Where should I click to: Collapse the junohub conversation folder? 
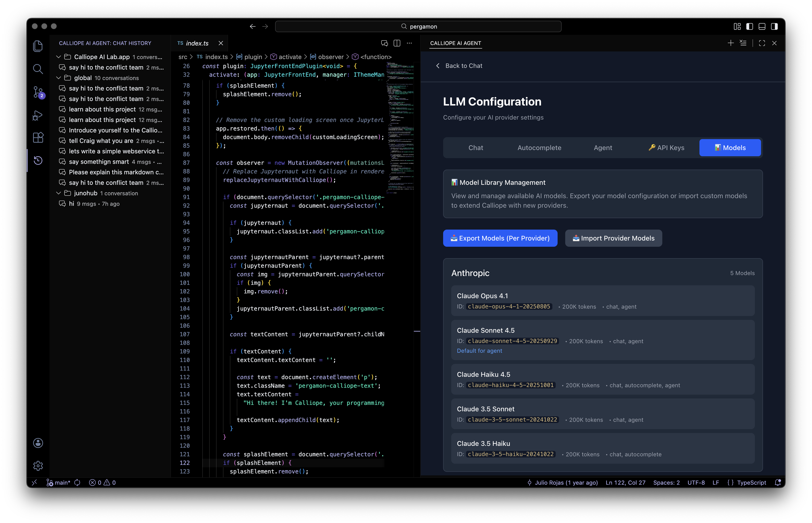58,193
